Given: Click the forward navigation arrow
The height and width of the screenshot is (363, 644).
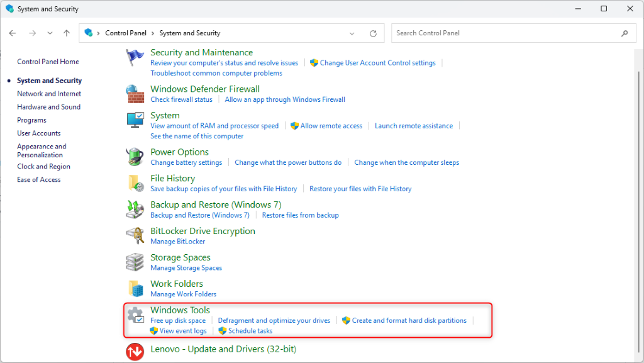Looking at the screenshot, I should coord(32,33).
